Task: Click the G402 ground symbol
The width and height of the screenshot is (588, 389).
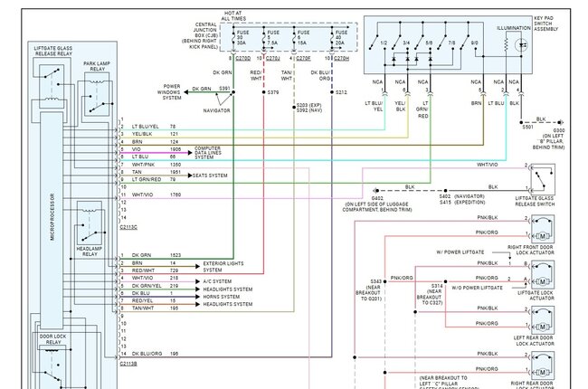Action: click(375, 191)
